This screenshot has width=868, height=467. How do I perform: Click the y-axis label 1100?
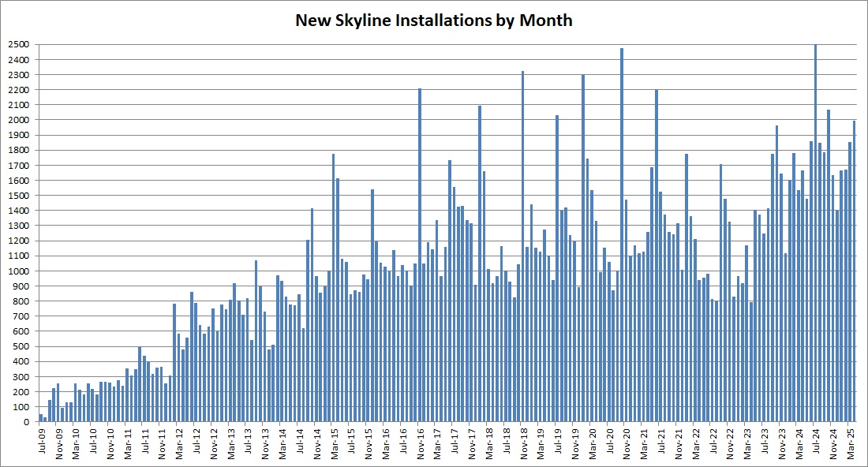19,256
